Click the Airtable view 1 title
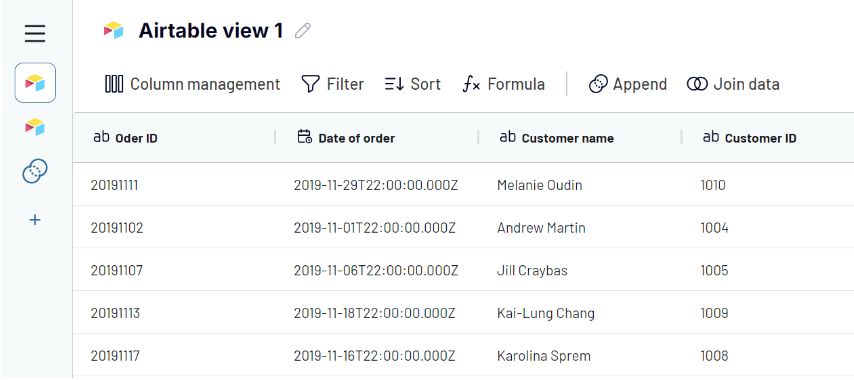Screen dimensions: 854x380 [x=211, y=30]
